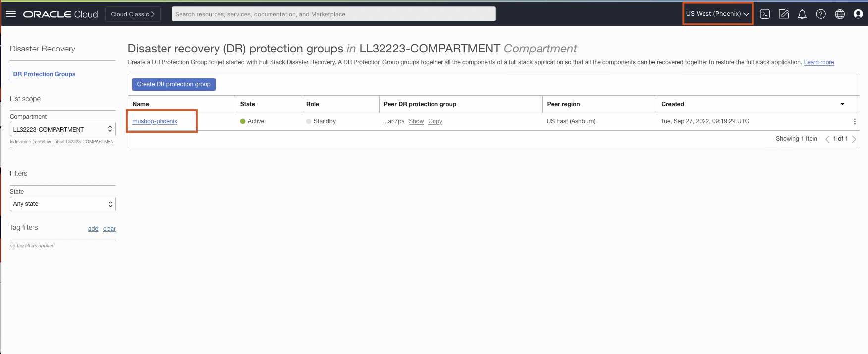Show the peer DR protection group OCID

[x=416, y=121]
